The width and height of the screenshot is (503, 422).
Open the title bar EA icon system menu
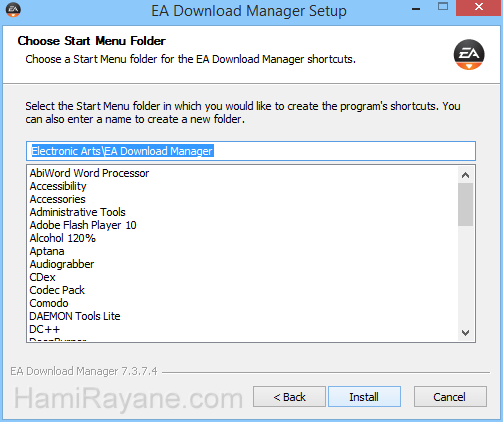pos(13,10)
